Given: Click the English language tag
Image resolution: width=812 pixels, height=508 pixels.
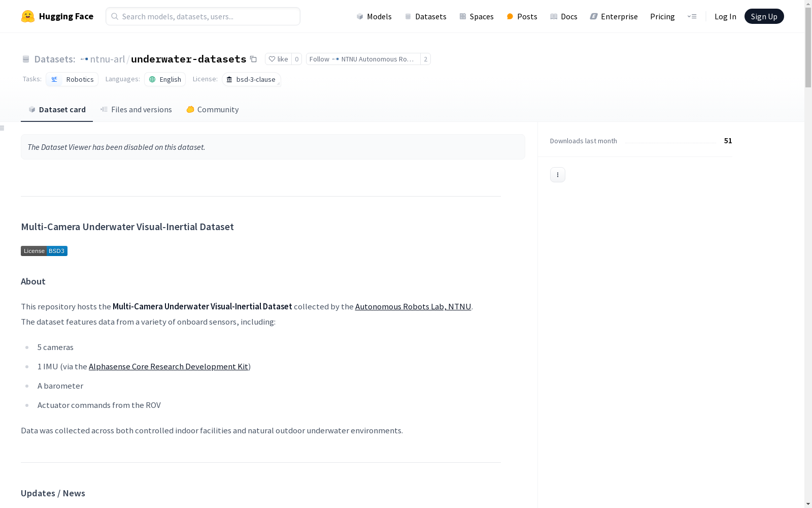Looking at the screenshot, I should click(165, 79).
